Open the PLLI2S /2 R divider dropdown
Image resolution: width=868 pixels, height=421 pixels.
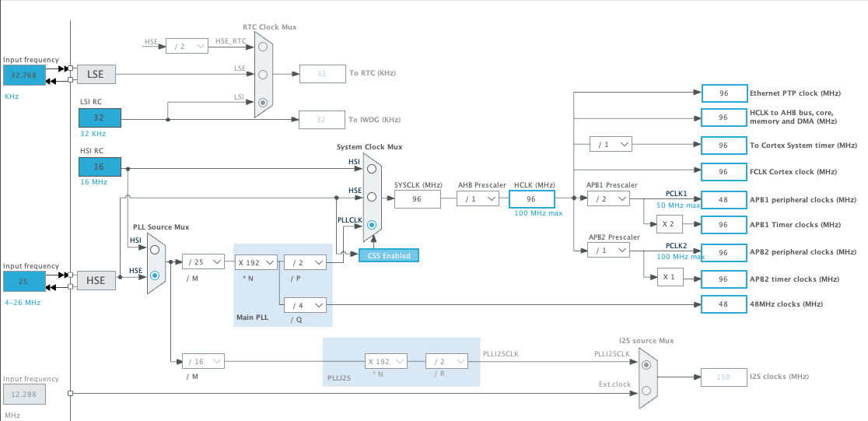(x=446, y=362)
